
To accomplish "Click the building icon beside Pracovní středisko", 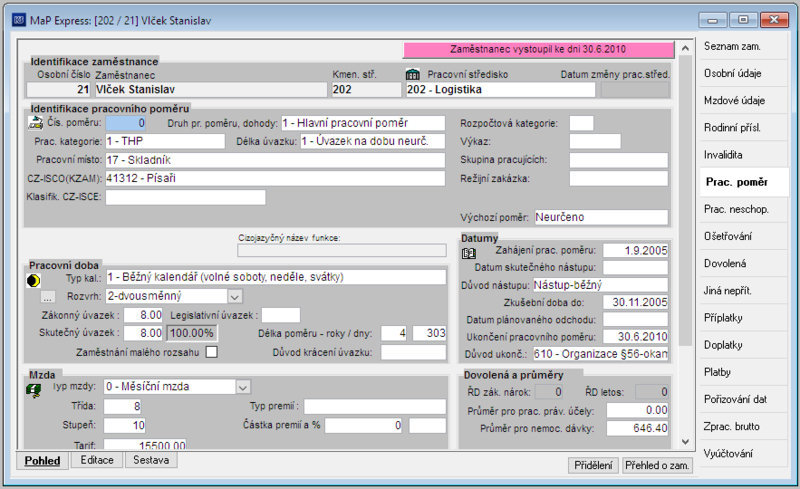I will [x=412, y=75].
